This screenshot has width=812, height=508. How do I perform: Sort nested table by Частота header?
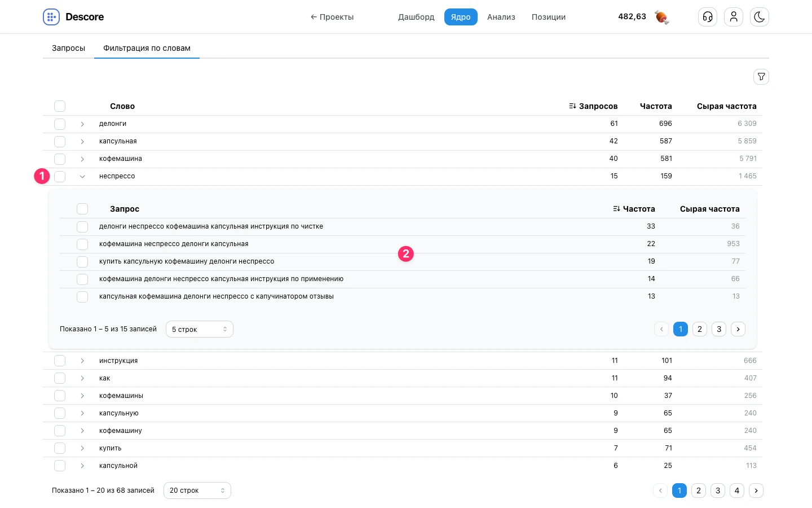(634, 209)
